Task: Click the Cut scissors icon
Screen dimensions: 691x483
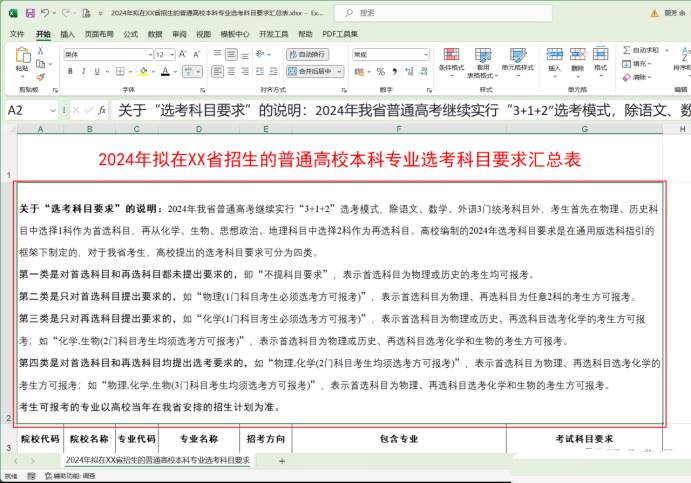Action: [41, 51]
